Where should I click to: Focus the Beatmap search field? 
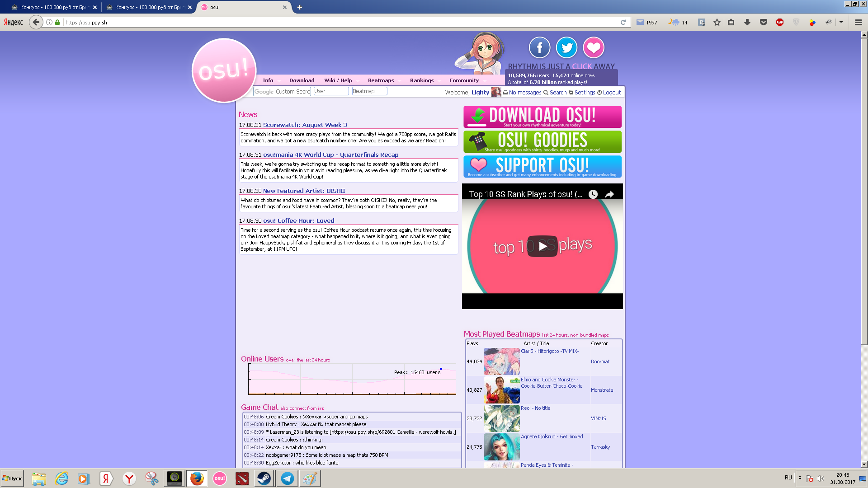370,91
